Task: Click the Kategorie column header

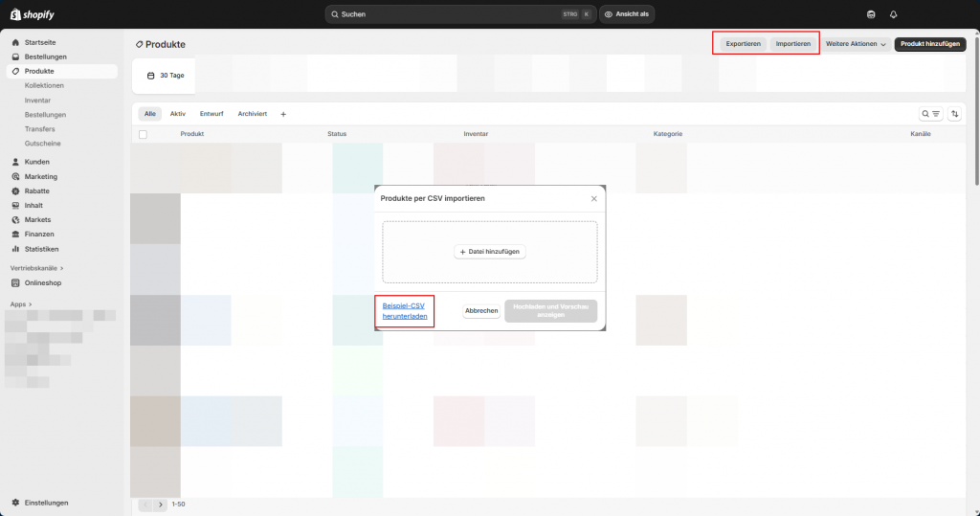Action: coord(667,134)
